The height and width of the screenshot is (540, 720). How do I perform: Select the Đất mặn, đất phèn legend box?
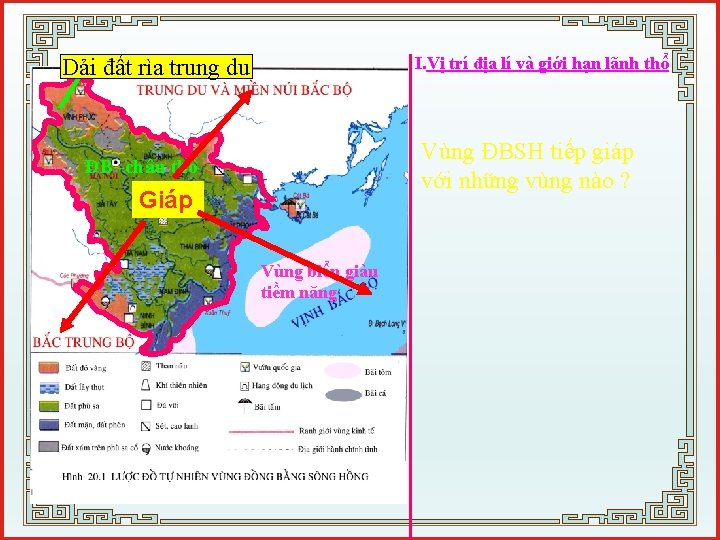click(49, 425)
